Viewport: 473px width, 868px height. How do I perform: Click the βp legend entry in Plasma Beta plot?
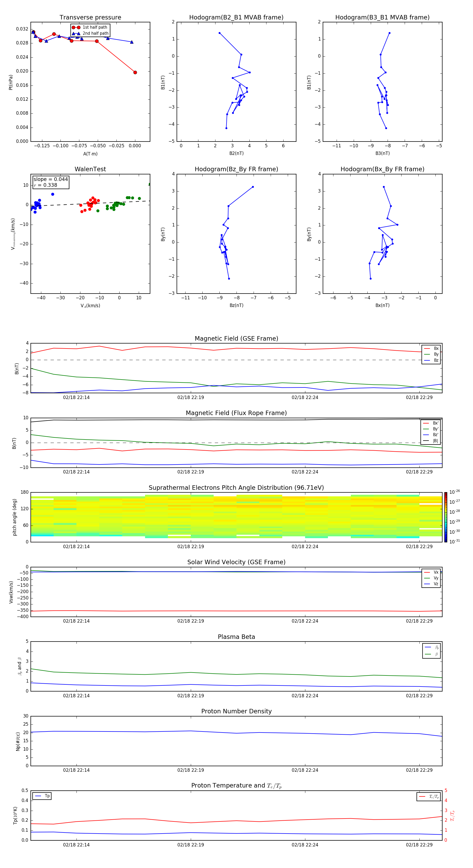click(x=431, y=647)
